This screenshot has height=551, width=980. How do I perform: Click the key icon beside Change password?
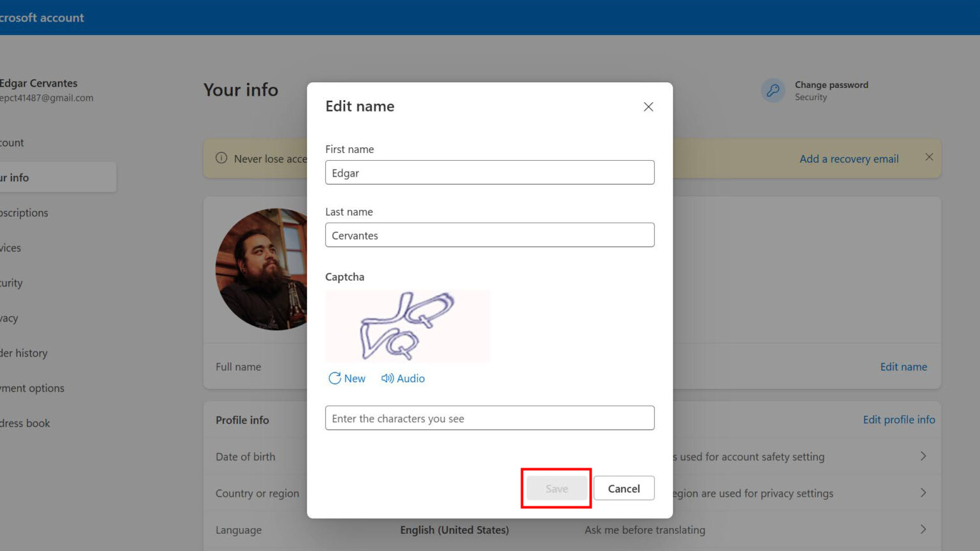[773, 91]
